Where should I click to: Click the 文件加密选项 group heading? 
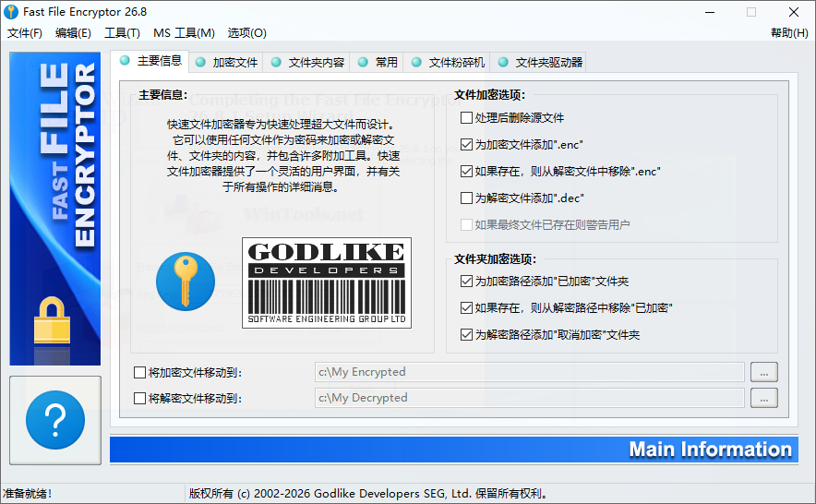490,95
